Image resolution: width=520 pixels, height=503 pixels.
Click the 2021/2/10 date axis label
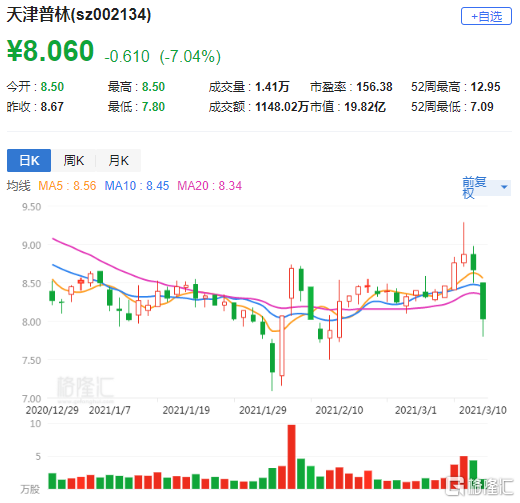pyautogui.click(x=339, y=410)
